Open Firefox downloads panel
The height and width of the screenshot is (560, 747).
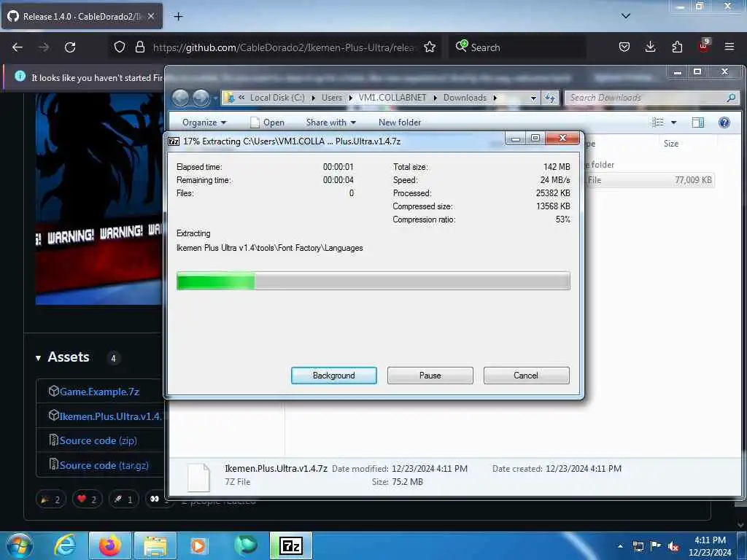(x=650, y=47)
